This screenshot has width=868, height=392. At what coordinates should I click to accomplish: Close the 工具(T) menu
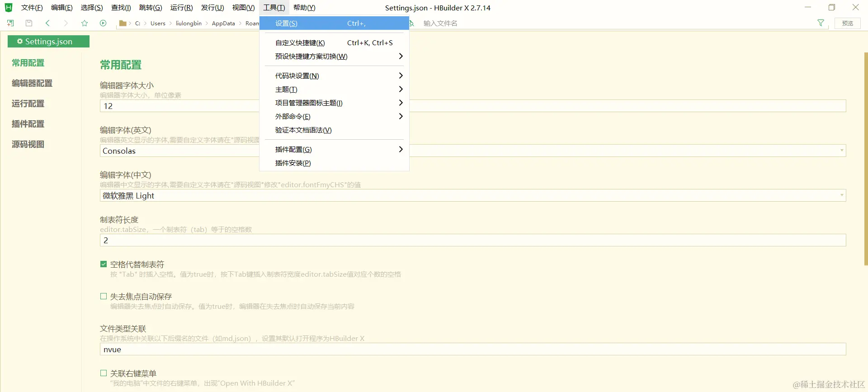(274, 8)
